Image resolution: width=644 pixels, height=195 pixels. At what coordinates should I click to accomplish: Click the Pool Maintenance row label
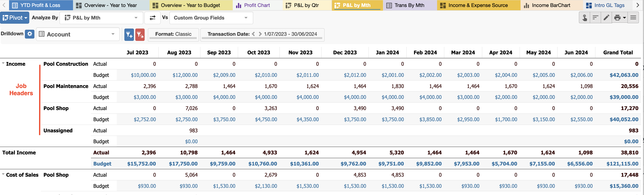click(x=66, y=86)
